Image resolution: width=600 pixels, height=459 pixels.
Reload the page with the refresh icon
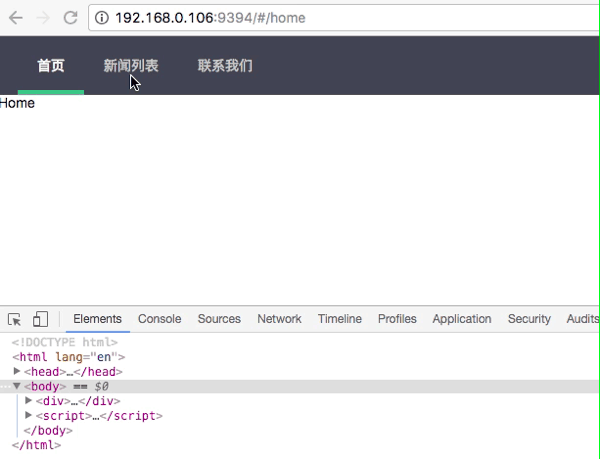70,18
